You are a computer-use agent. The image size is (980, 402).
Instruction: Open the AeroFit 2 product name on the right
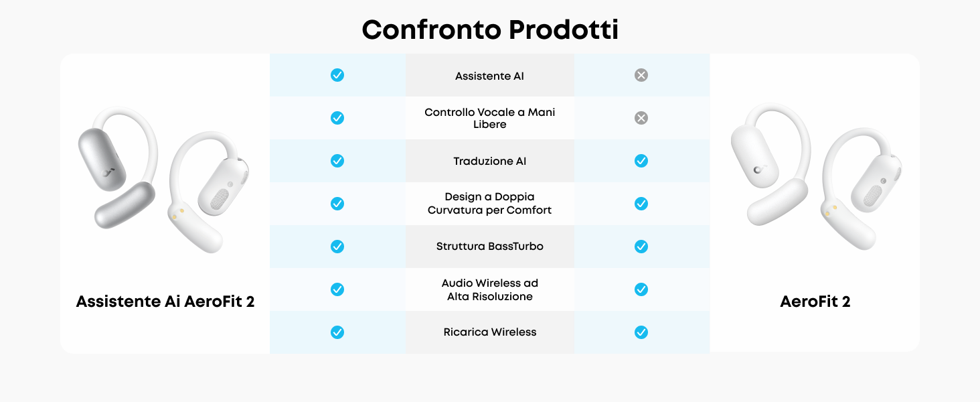[x=815, y=301]
